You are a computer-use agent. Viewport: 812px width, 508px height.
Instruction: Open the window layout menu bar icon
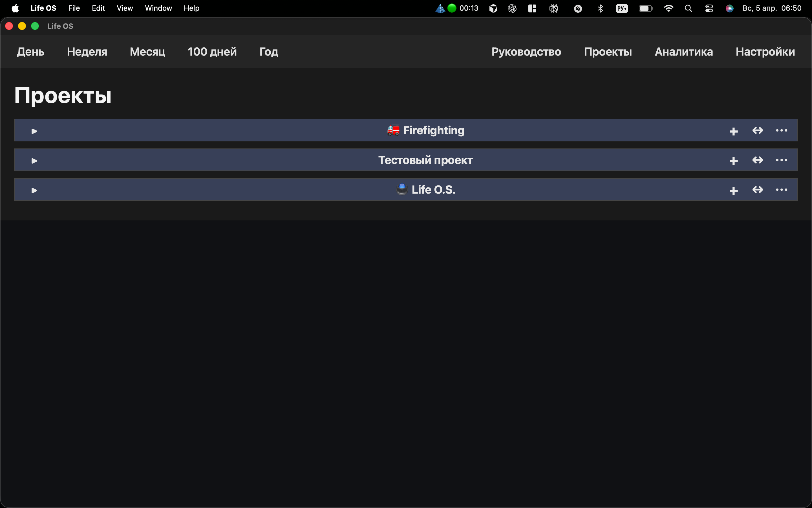pyautogui.click(x=532, y=8)
